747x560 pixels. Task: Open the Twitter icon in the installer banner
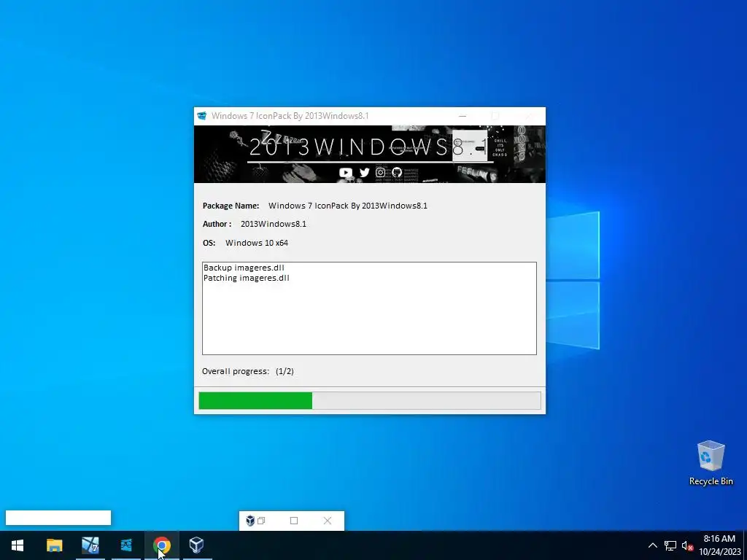(365, 172)
